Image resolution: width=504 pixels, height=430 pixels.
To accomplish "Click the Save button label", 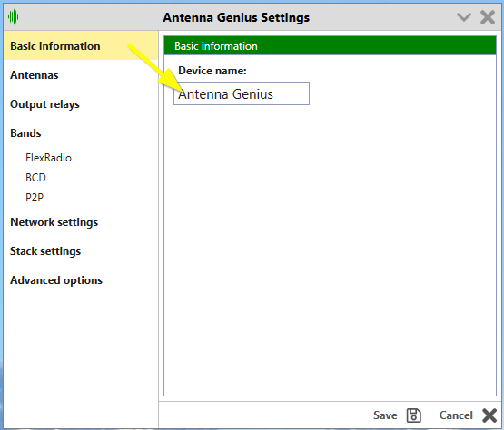I will tap(385, 415).
